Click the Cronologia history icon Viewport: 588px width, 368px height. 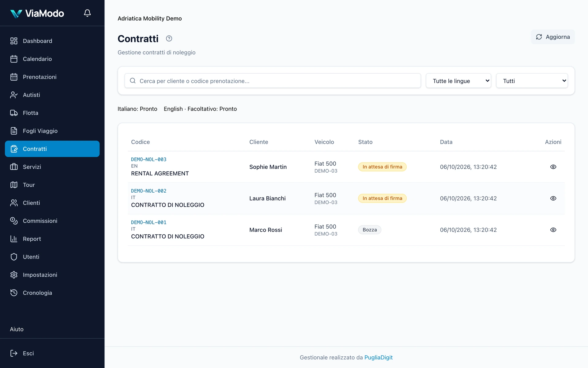click(14, 293)
